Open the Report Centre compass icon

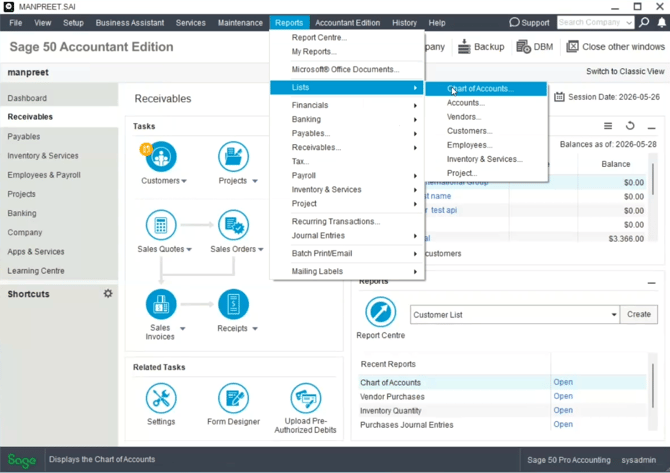pos(380,312)
